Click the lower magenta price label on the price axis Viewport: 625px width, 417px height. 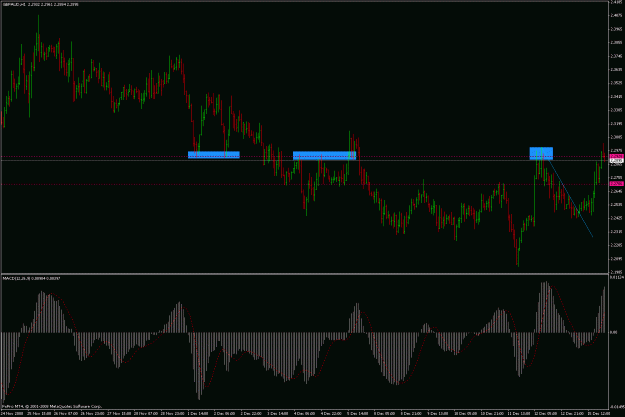tap(616, 184)
